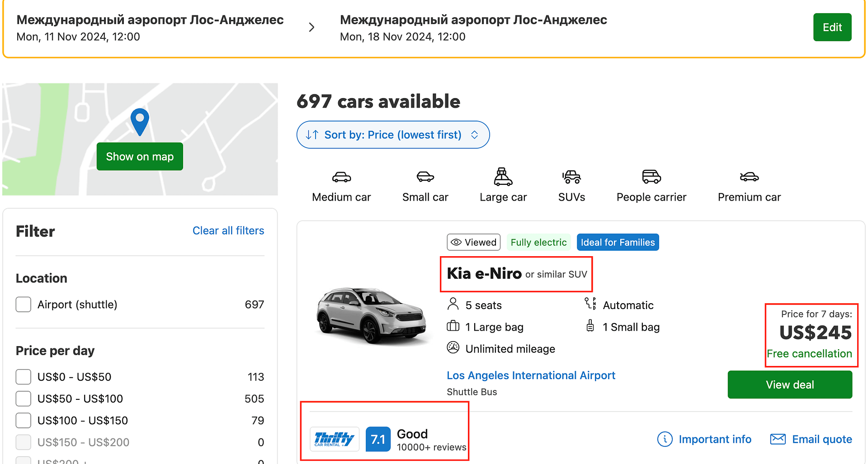Choose the Premium car icon

click(749, 177)
